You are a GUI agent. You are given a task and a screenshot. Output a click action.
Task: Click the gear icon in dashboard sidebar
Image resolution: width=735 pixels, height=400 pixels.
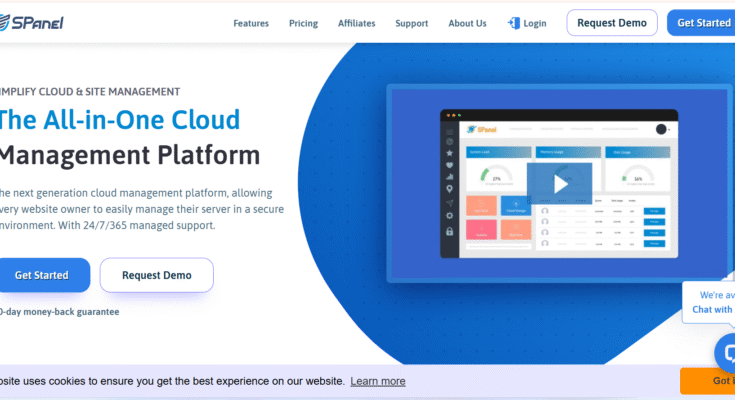pyautogui.click(x=450, y=215)
